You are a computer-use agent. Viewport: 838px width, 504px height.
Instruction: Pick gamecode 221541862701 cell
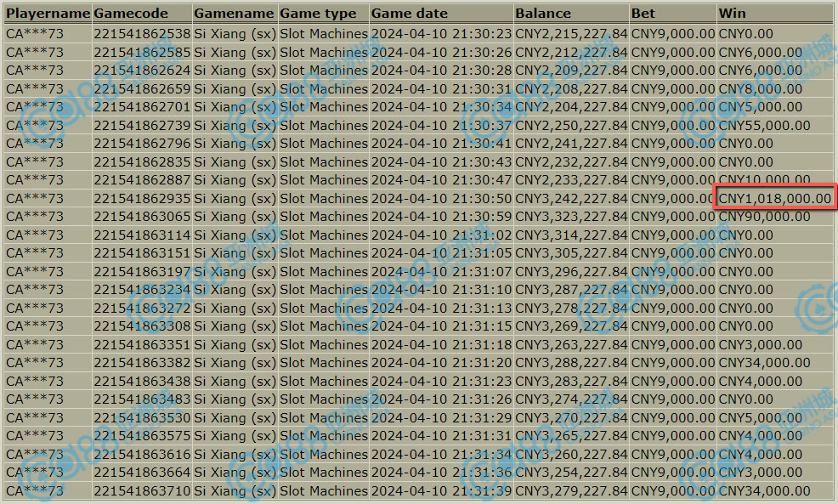coord(142,107)
